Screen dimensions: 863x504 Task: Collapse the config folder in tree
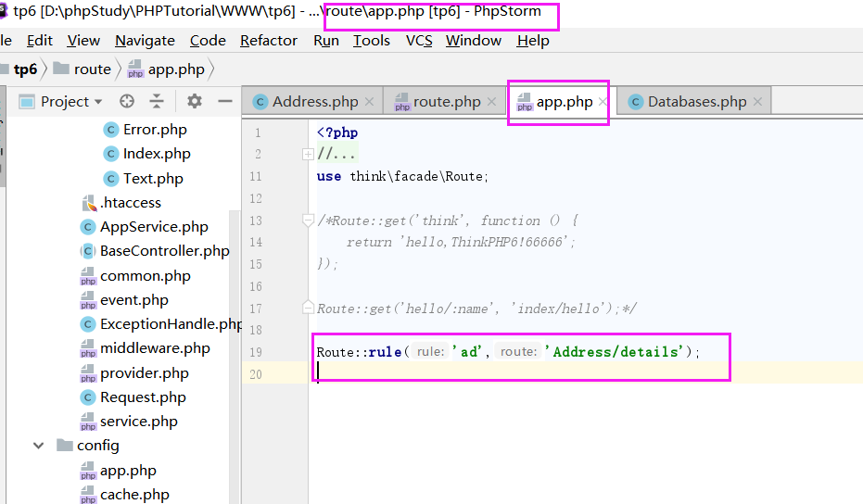point(39,446)
